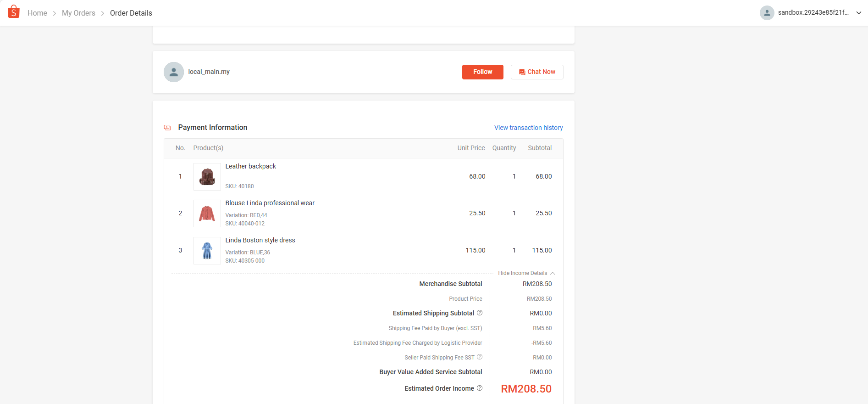Viewport: 868px width, 404px height.
Task: Click the local_main.my seller name
Action: click(x=209, y=72)
